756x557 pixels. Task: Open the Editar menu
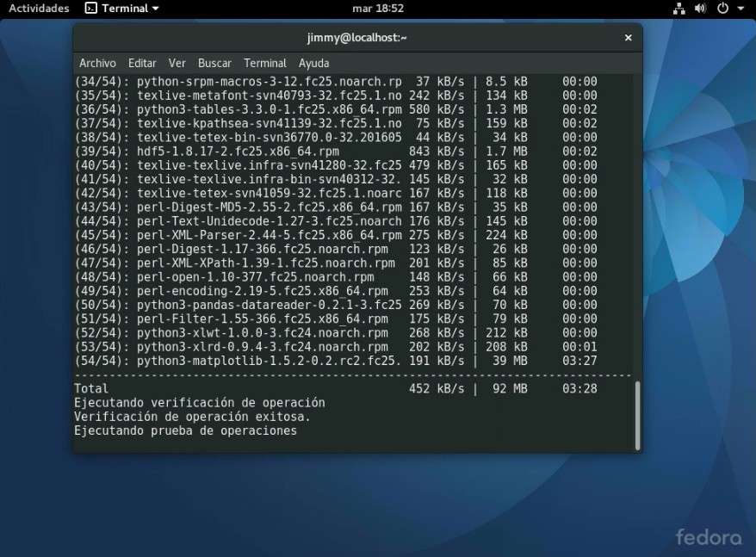click(142, 63)
